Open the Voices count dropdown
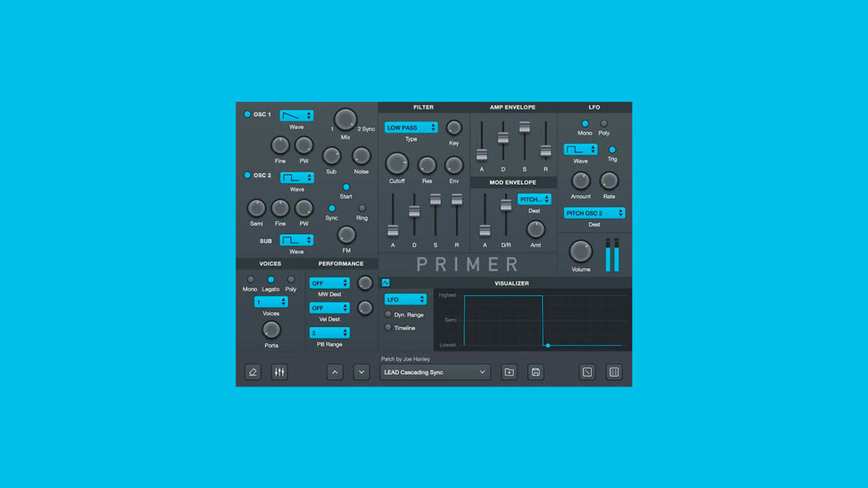 271,302
